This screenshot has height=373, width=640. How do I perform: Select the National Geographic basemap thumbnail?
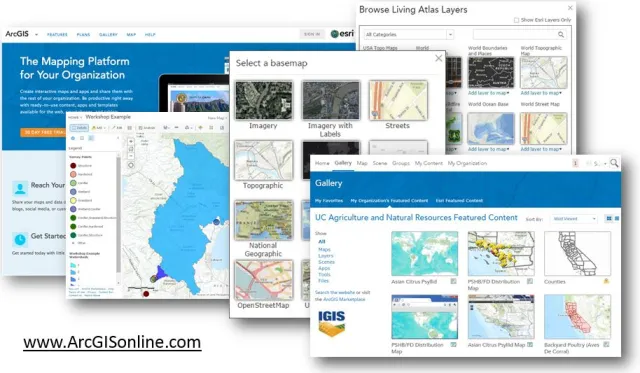coord(264,220)
